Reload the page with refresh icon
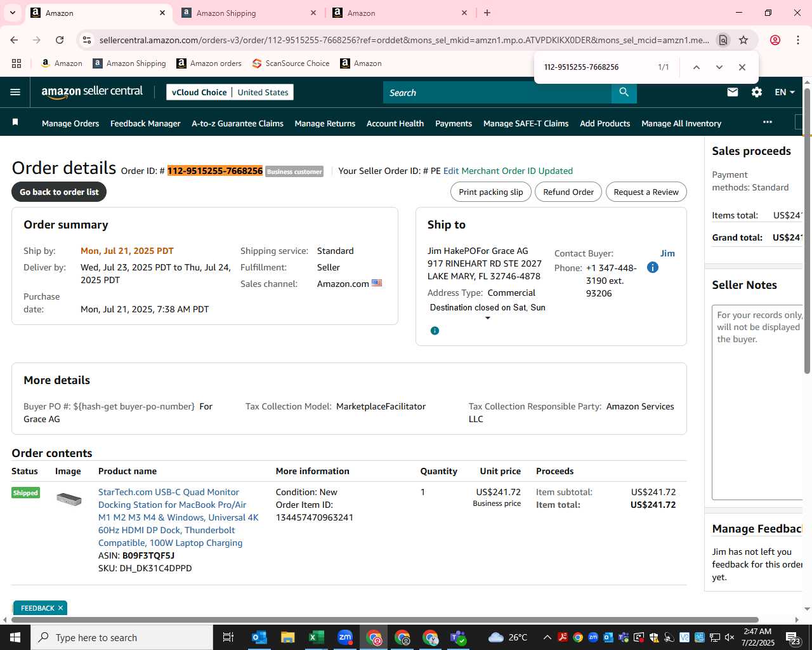The height and width of the screenshot is (650, 812). click(60, 40)
